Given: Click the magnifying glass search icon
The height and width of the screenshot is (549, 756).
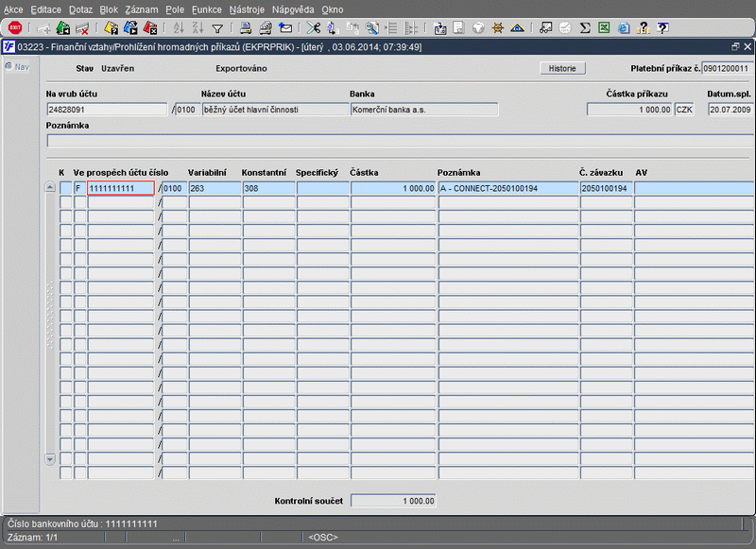Looking at the screenshot, I should [x=371, y=28].
